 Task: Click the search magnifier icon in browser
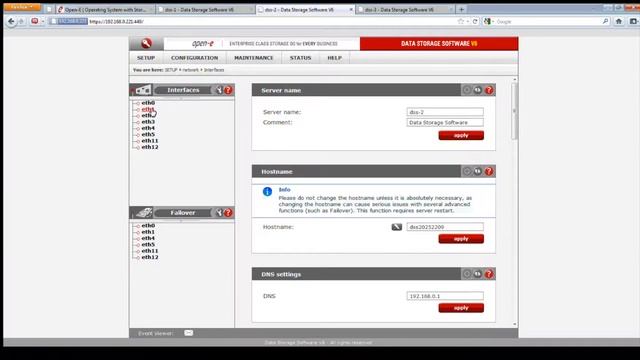605,21
